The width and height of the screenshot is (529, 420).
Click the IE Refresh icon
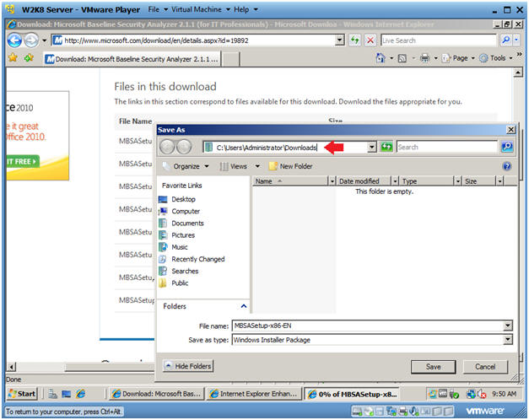pyautogui.click(x=354, y=40)
